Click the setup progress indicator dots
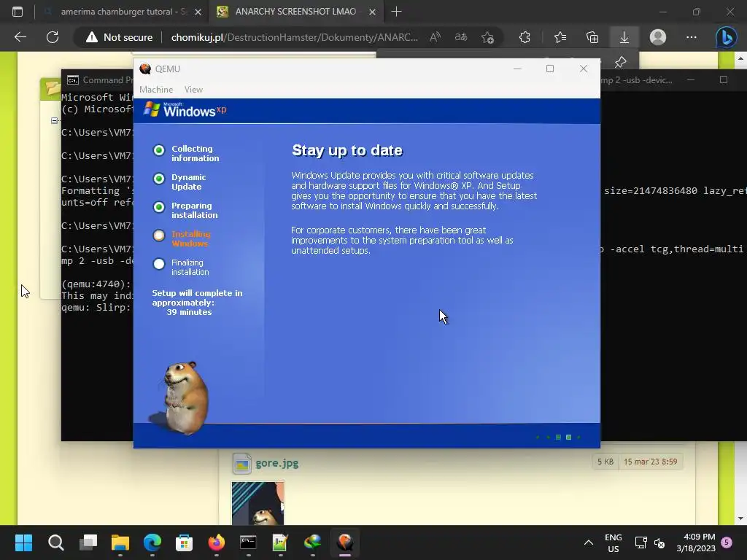Viewport: 747px width, 560px height. [558, 437]
